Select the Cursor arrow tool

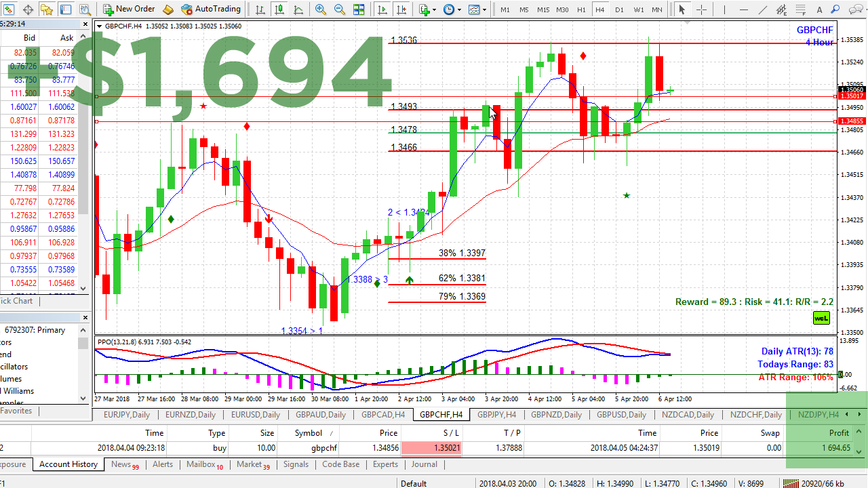[682, 9]
